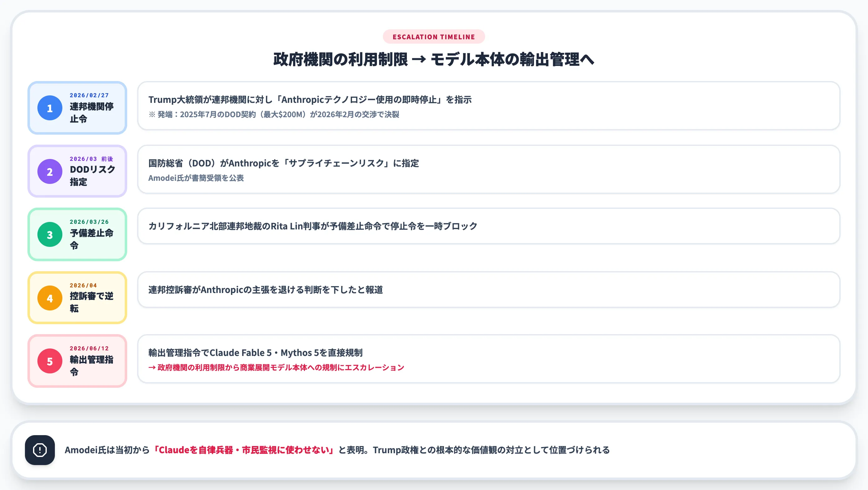Click the red highlighted「Claudeを自律兵器・市民監視に使わせない」quote

coord(243,450)
